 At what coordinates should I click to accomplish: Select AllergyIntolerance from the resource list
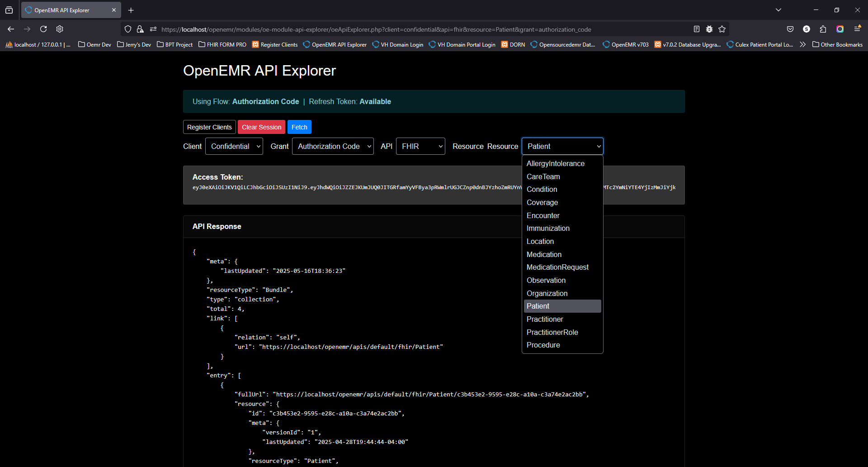point(562,163)
